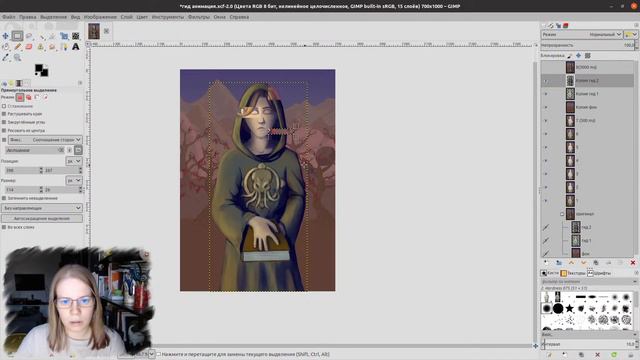
Task: Open the Выделение menu
Action: coord(53,17)
